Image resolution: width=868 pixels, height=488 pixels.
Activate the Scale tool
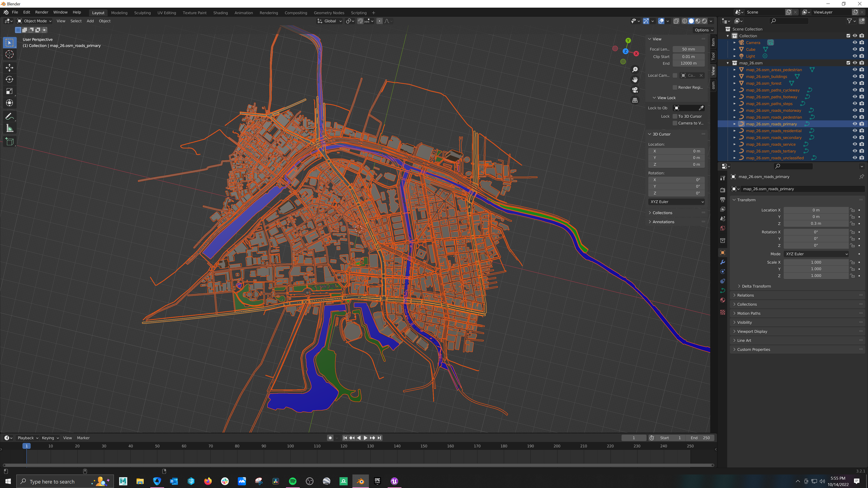coord(9,91)
